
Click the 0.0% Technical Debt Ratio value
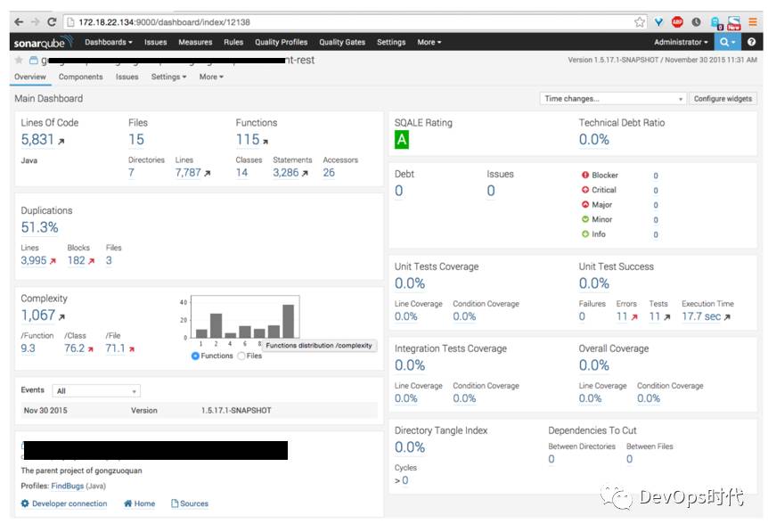tap(593, 140)
